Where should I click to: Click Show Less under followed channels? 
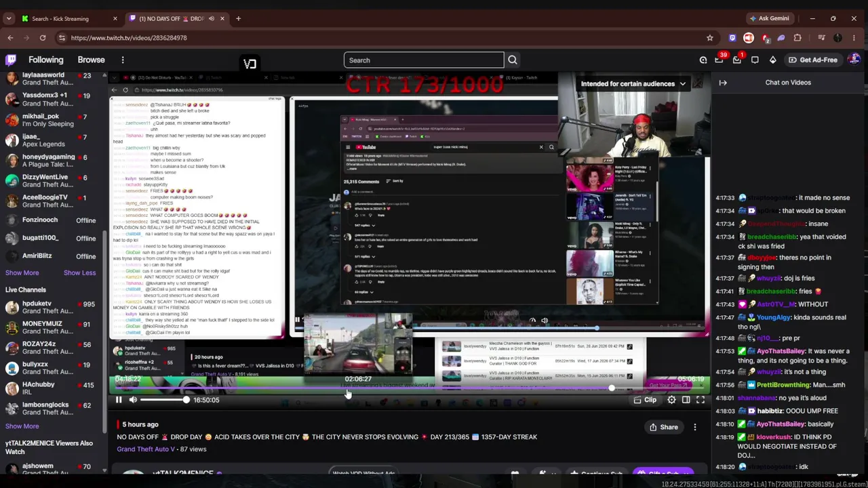[x=79, y=272]
